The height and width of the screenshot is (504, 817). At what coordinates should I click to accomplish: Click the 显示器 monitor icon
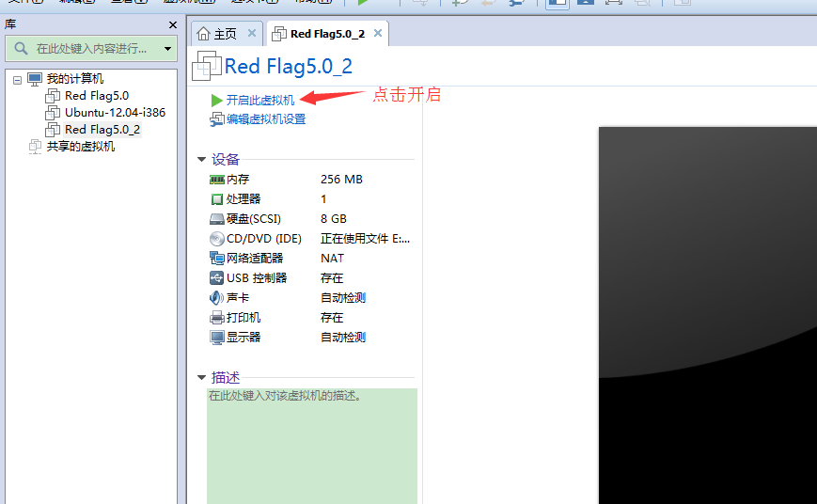217,338
